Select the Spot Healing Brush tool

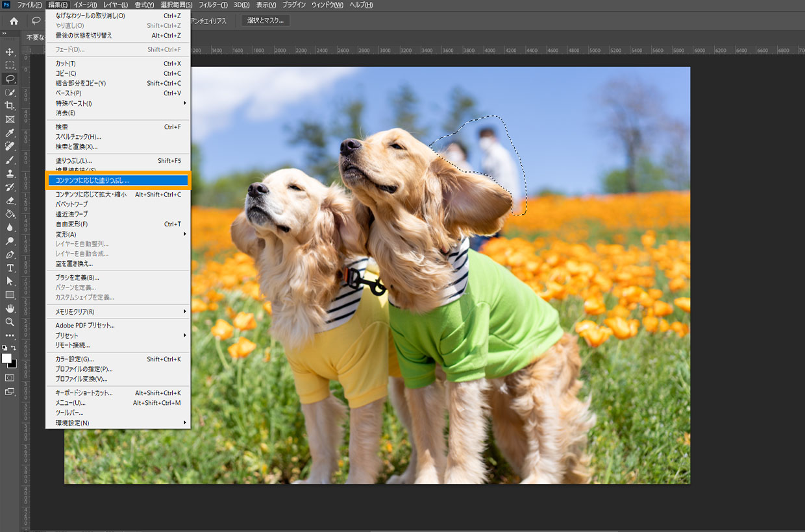coord(10,146)
